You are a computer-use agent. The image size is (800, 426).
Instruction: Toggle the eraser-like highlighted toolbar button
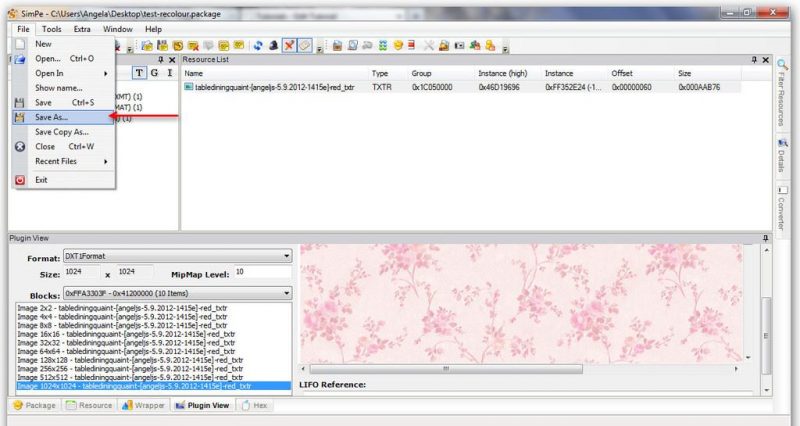click(305, 46)
